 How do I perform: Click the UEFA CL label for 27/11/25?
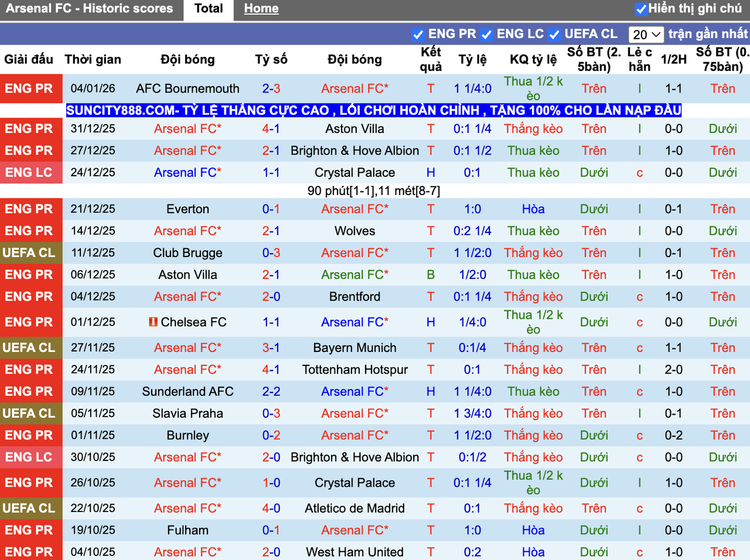click(x=29, y=348)
